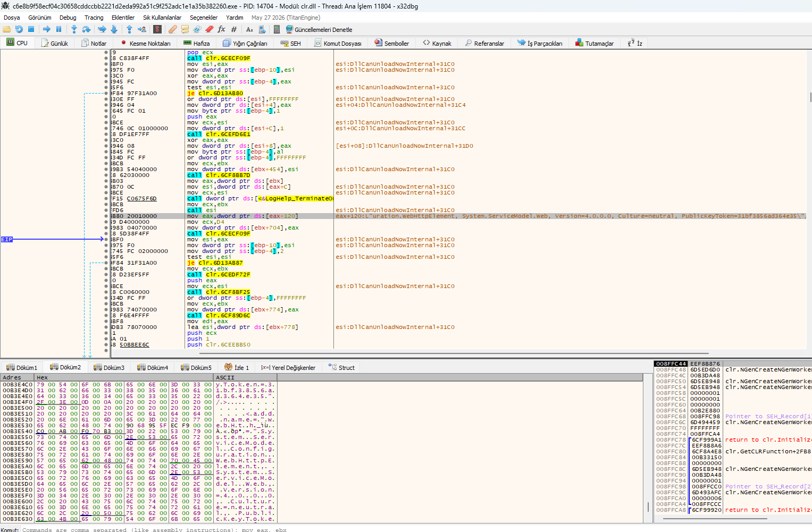Switch to the İş Parçacıkları tab
812x532 pixels.
(x=540, y=43)
